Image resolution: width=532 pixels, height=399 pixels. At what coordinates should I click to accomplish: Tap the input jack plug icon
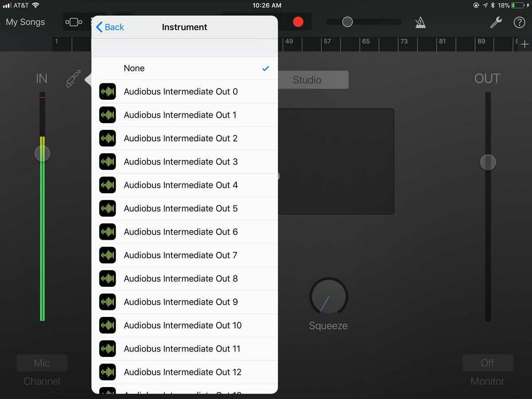point(74,78)
